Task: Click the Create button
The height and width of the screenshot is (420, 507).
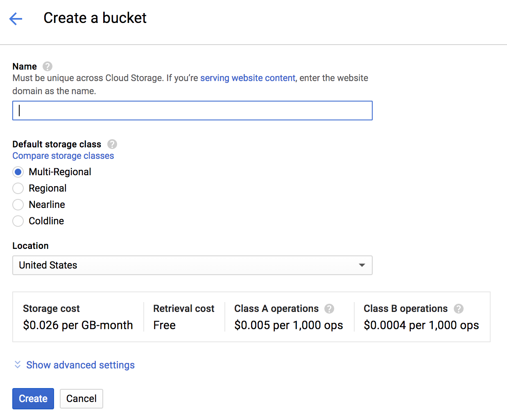Action: [33, 399]
